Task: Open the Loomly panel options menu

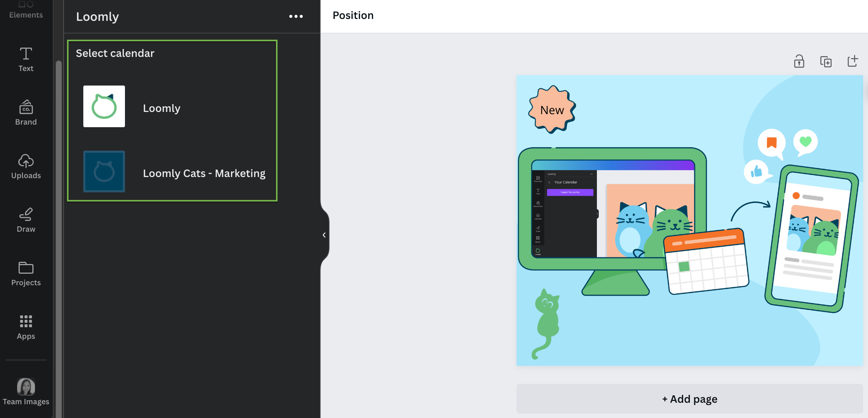Action: (x=296, y=16)
